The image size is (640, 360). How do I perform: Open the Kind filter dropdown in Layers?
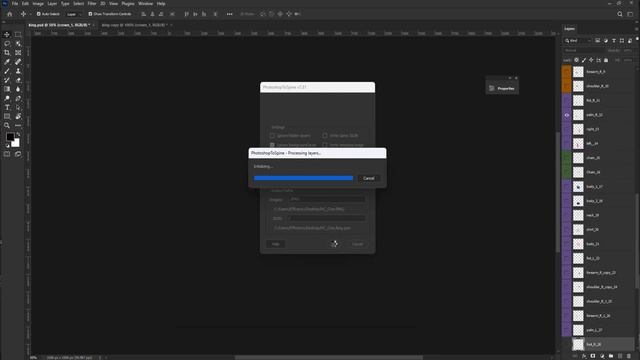coord(578,41)
